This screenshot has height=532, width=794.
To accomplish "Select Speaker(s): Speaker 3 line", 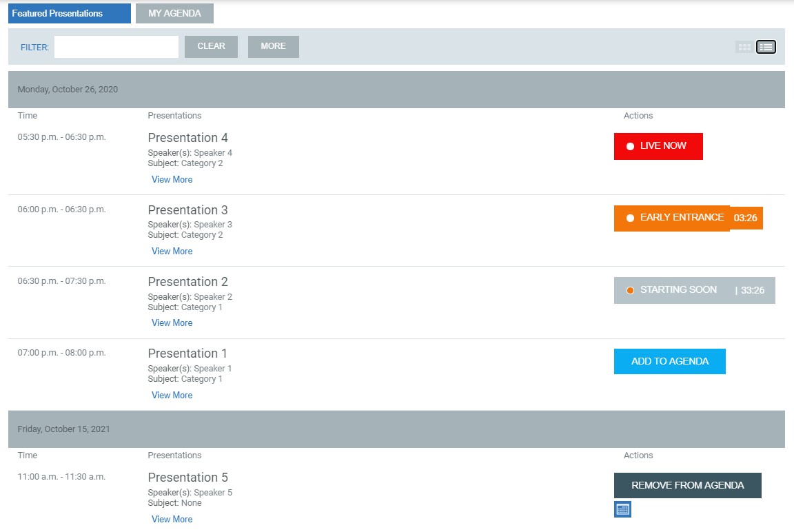I will click(x=190, y=225).
